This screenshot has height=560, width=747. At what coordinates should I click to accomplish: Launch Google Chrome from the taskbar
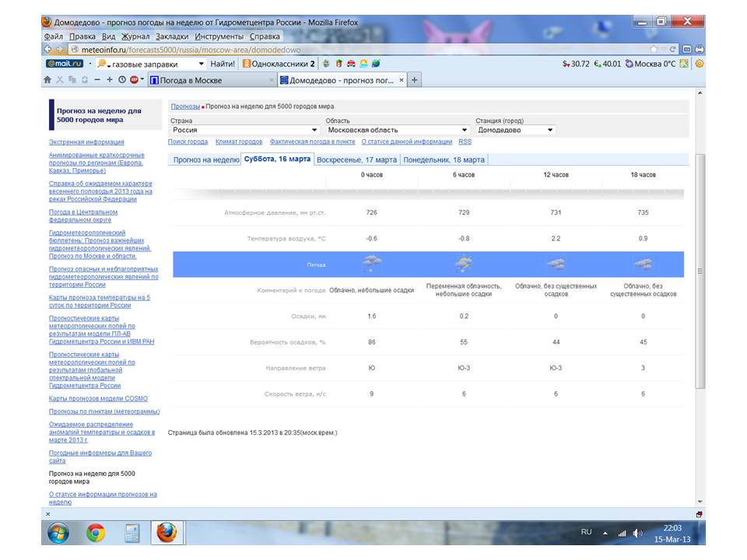coord(96,533)
